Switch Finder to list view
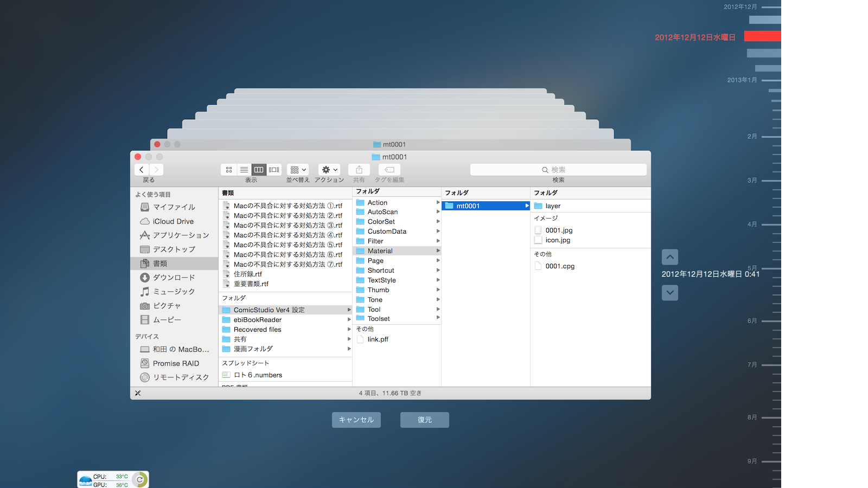868x488 pixels. (244, 170)
